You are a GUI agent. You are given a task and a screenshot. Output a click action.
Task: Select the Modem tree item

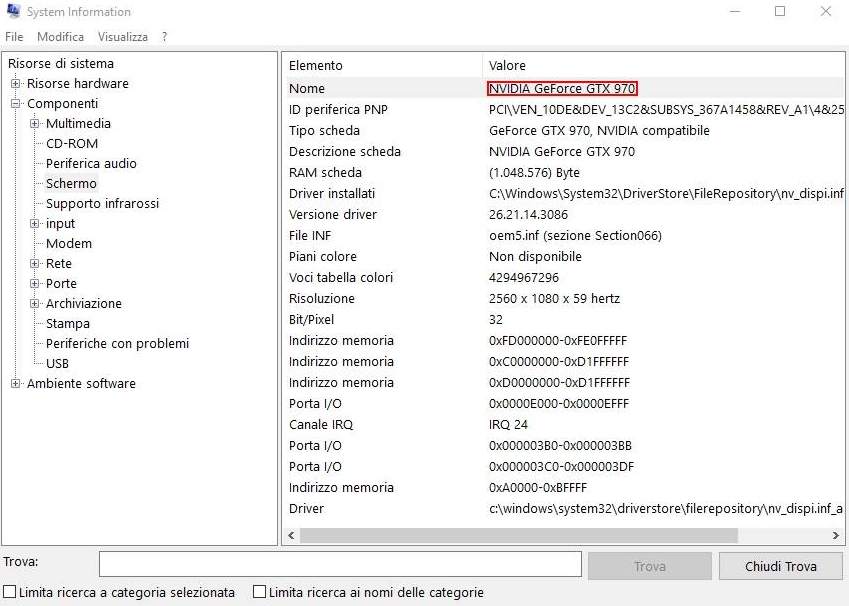coord(69,244)
